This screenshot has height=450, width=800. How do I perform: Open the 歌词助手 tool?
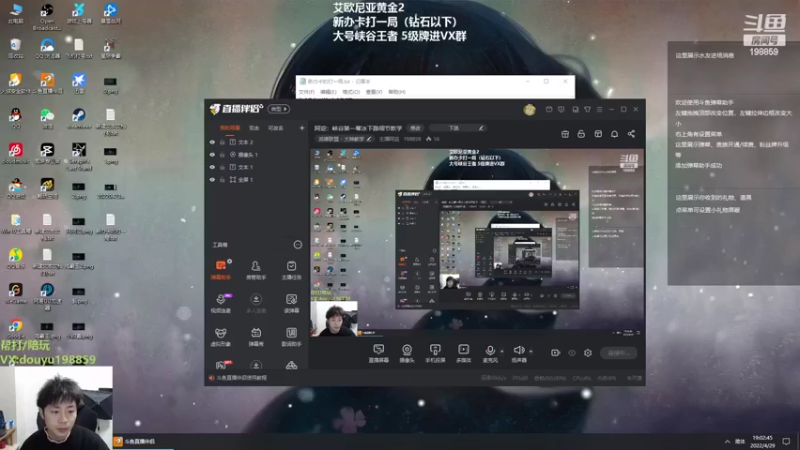point(291,337)
